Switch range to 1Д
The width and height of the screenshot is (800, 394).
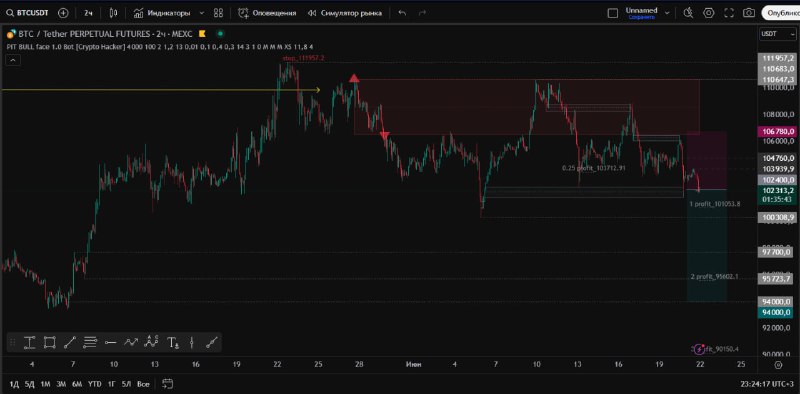pos(14,384)
